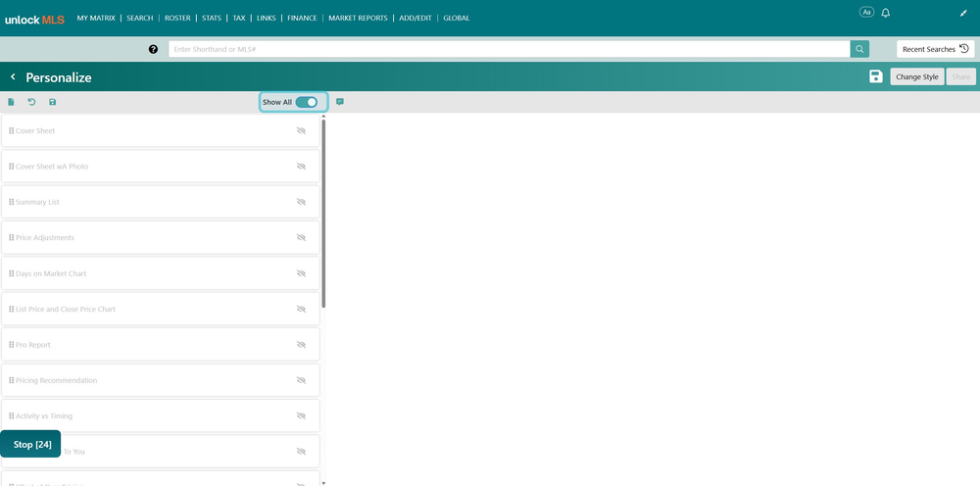980x486 pixels.
Task: Click the collapse arrows icon top right
Action: pyautogui.click(x=963, y=13)
